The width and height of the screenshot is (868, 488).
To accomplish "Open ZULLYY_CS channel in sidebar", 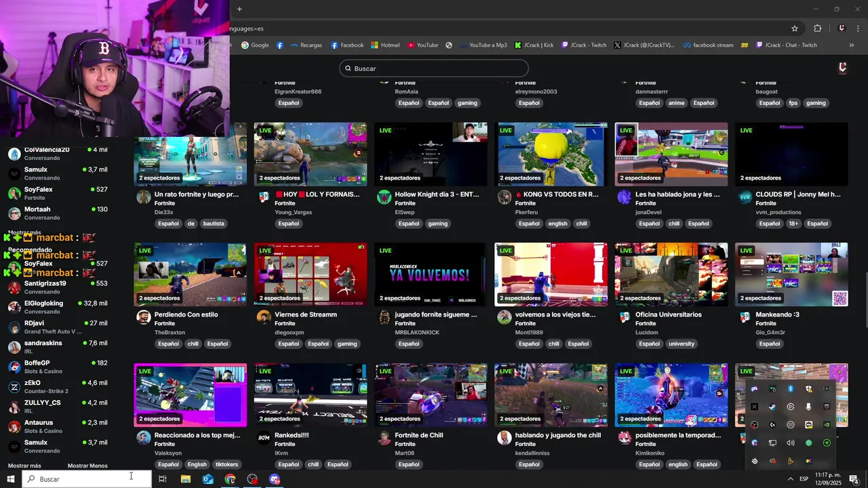I will point(57,407).
